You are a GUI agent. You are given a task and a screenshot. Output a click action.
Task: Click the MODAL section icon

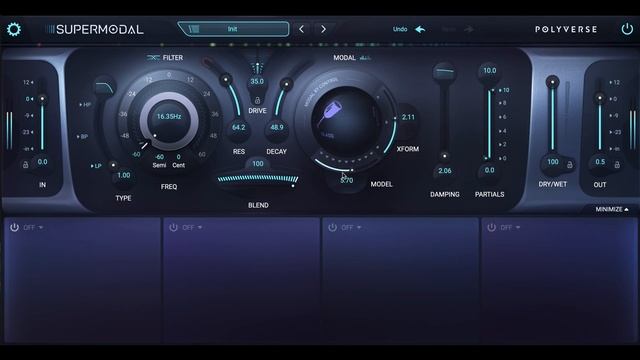coord(365,58)
